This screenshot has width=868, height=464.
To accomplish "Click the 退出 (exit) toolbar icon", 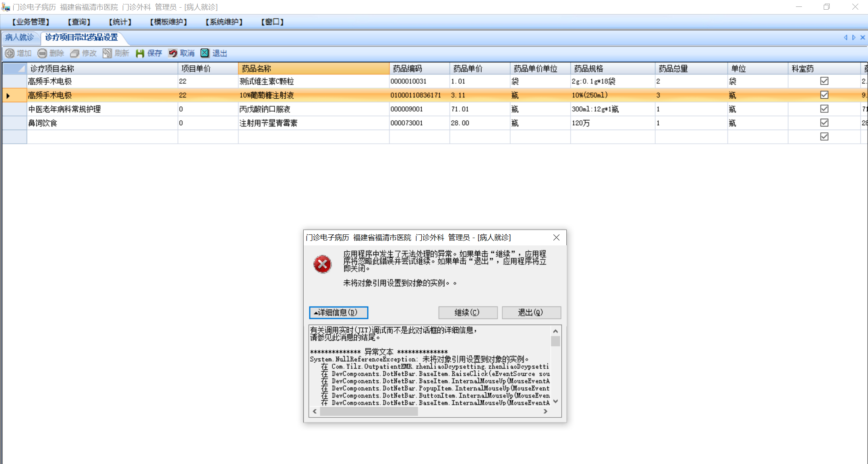I will (205, 53).
